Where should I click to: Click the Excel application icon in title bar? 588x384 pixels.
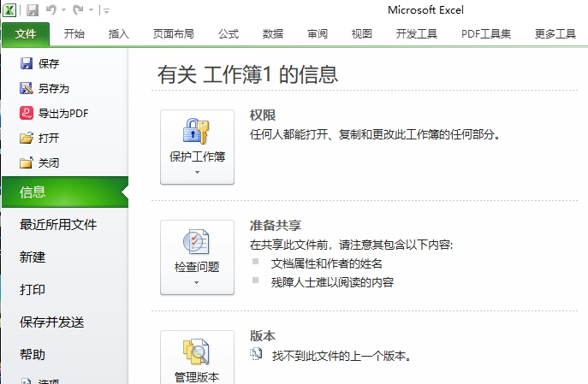click(x=9, y=10)
